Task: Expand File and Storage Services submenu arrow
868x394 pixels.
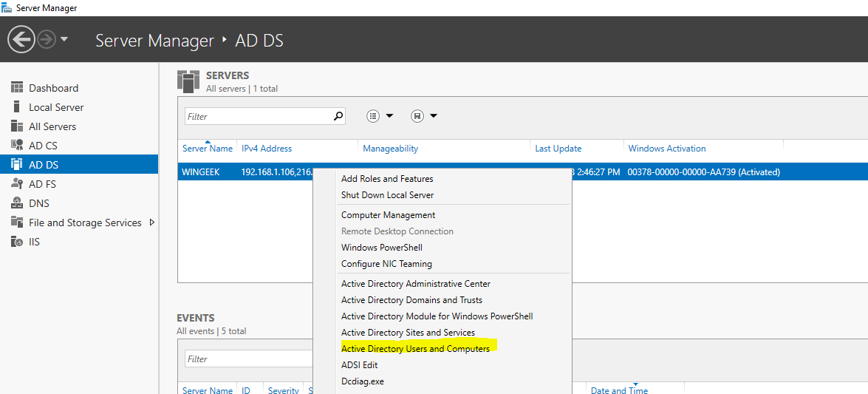Action: pos(152,223)
